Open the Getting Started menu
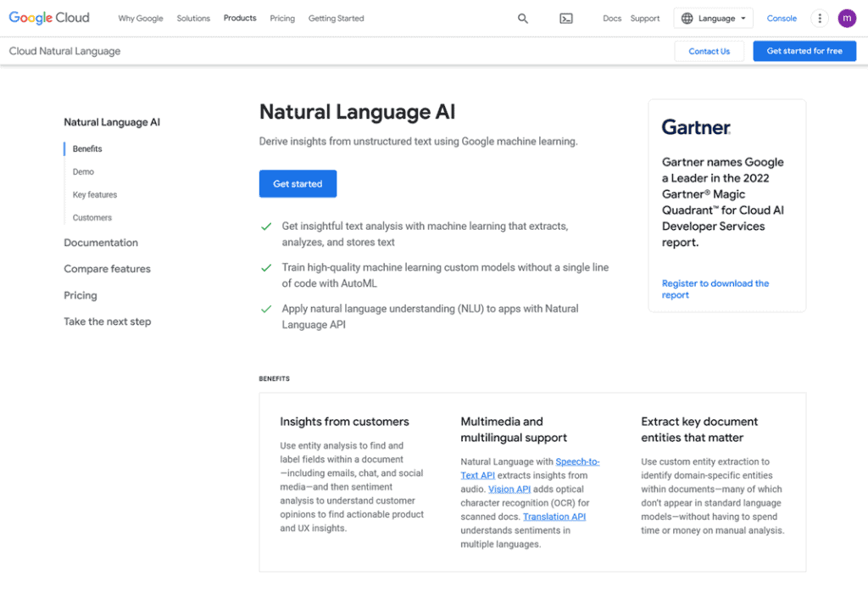The image size is (868, 593). (336, 19)
